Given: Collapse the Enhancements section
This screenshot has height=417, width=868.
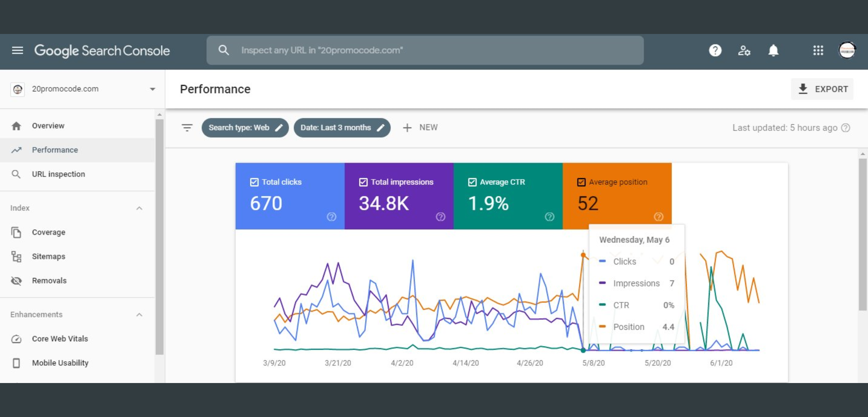Looking at the screenshot, I should (139, 315).
